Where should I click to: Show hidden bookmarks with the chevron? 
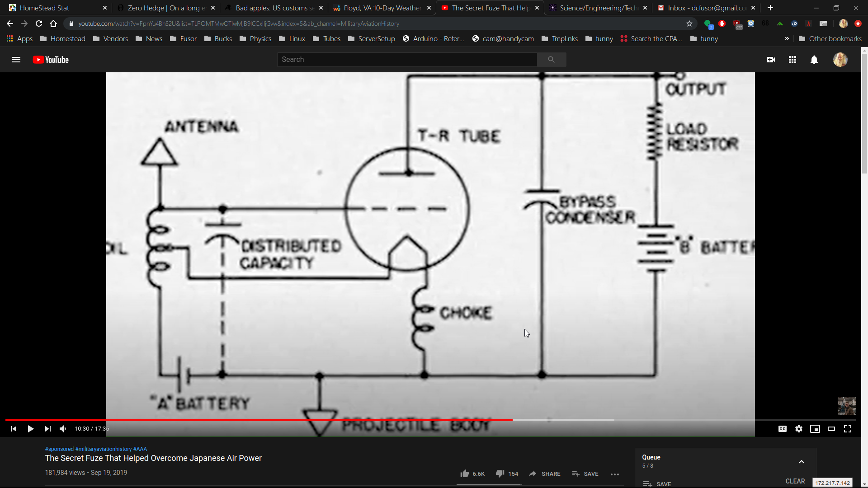(x=787, y=39)
